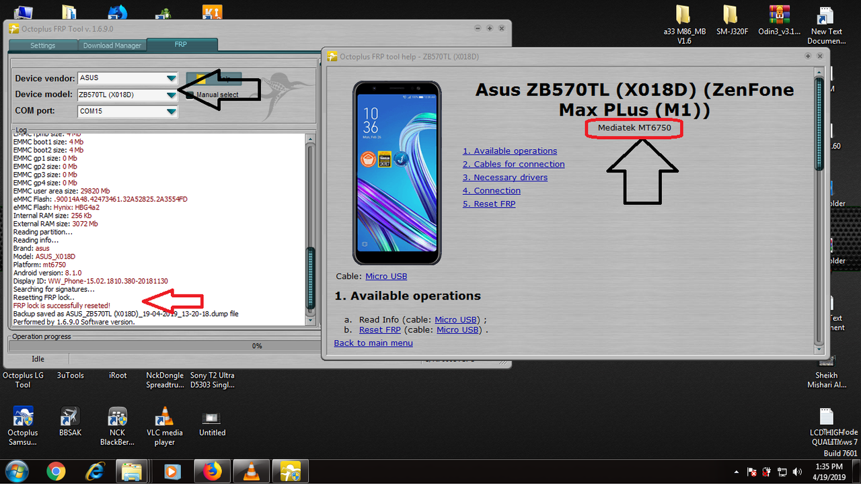Click the Help button in FRP tab
861x504 pixels.
(213, 79)
